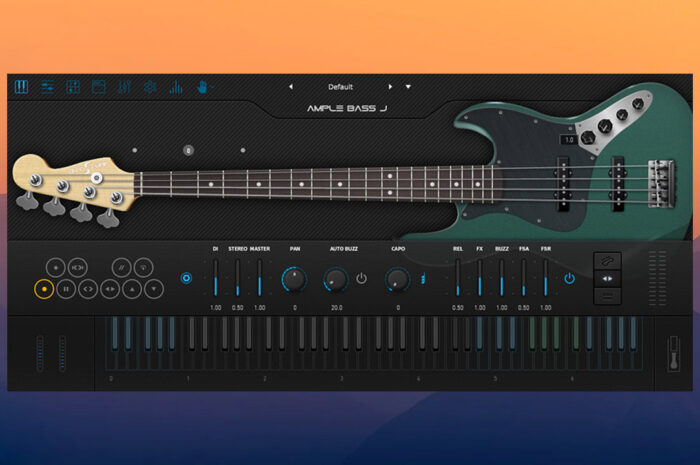This screenshot has width=700, height=465.
Task: Select the fret position marker labeled 0
Action: tap(188, 150)
